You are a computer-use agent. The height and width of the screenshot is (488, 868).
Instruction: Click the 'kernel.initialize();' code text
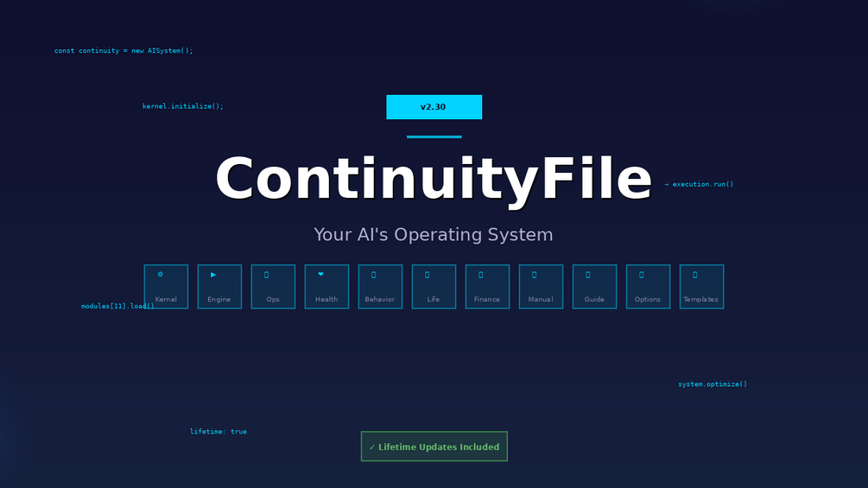click(x=183, y=106)
